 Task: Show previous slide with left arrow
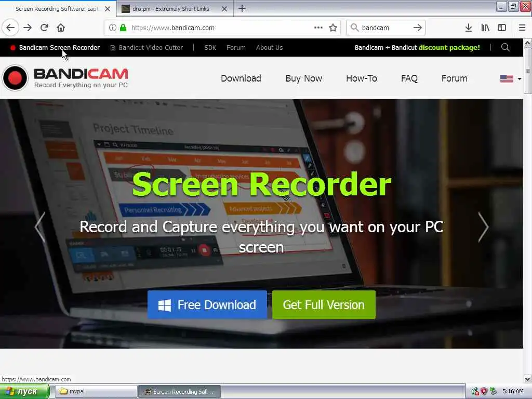(40, 227)
